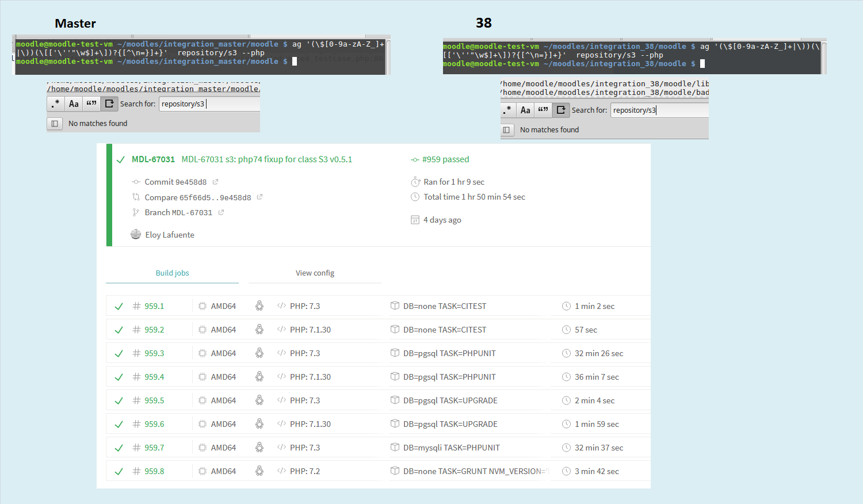Click clock icon beside 'Total time'
The width and height of the screenshot is (863, 504).
(x=415, y=197)
